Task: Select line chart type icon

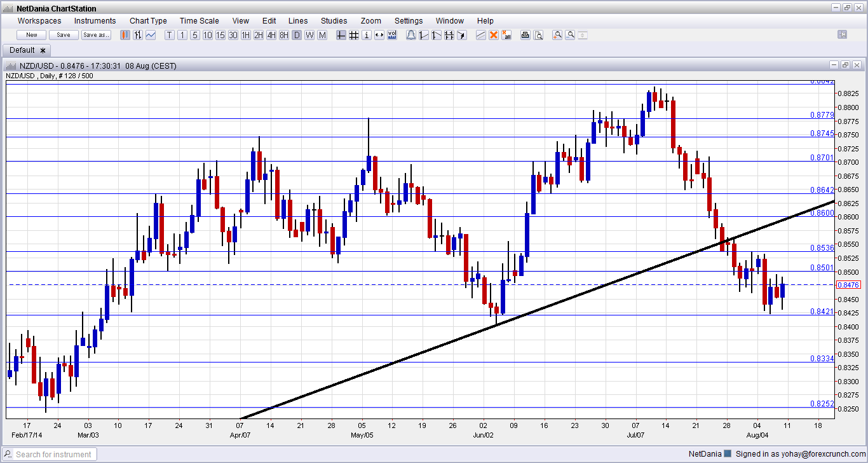Action: coord(151,35)
